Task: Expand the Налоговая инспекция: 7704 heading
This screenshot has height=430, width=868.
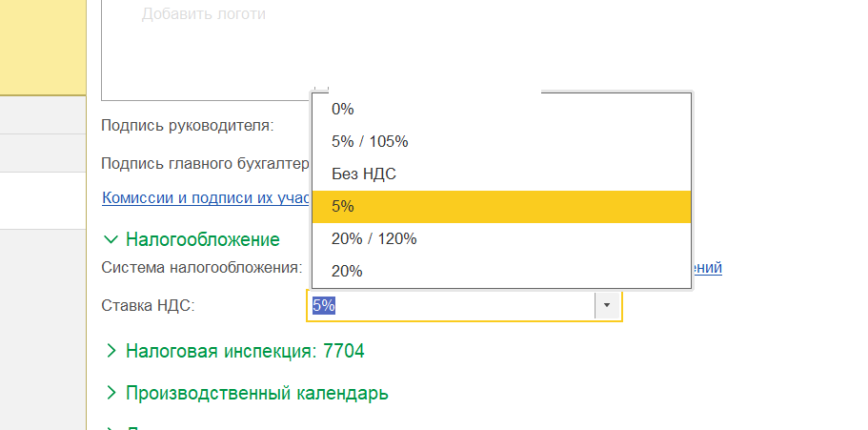Action: tap(244, 351)
